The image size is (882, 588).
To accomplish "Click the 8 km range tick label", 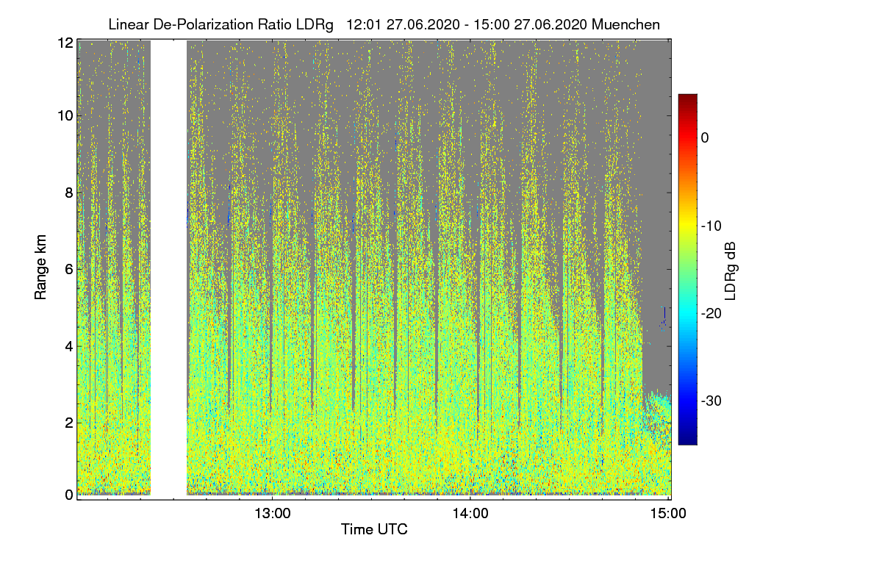I will (70, 193).
